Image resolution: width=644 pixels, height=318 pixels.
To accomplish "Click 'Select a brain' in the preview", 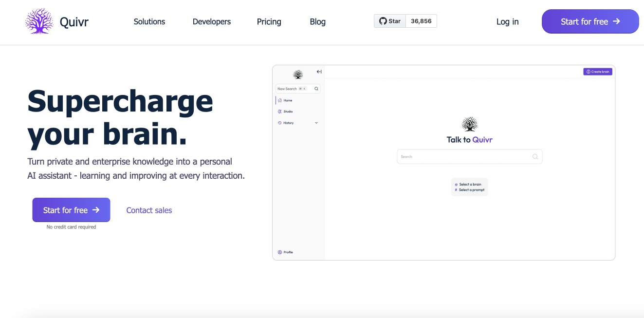I will [468, 185].
